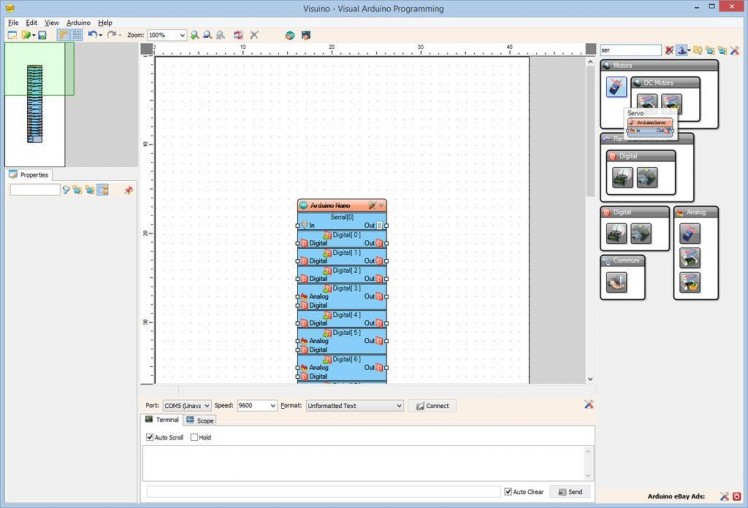
Task: Click the component search input field
Action: (x=630, y=50)
